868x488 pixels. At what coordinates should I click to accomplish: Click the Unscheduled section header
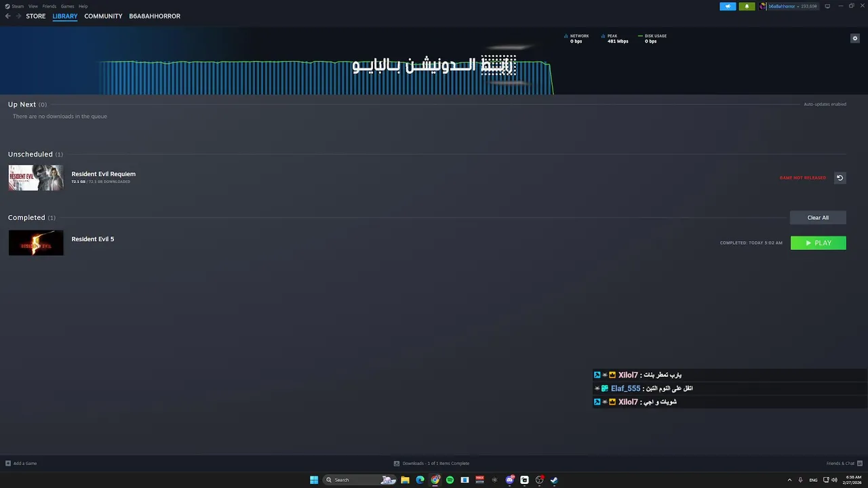point(35,155)
